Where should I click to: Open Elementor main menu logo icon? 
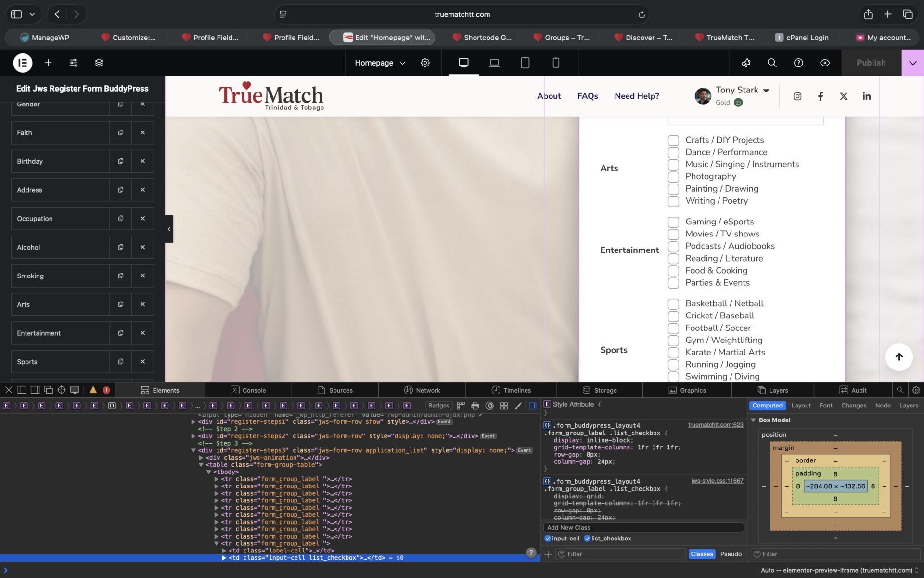click(23, 63)
